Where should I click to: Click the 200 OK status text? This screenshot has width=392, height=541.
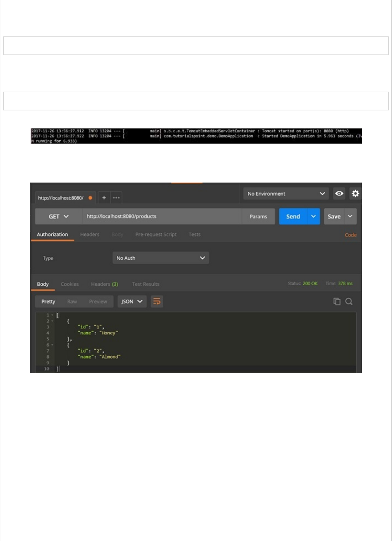tap(310, 283)
